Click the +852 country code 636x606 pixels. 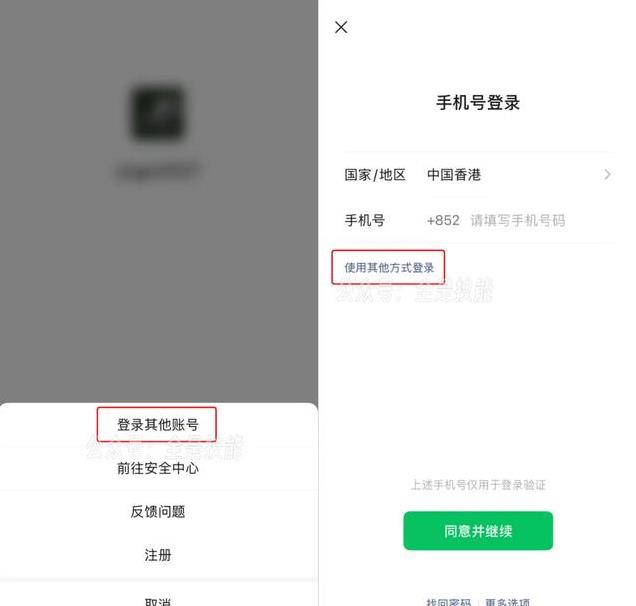[x=443, y=221]
